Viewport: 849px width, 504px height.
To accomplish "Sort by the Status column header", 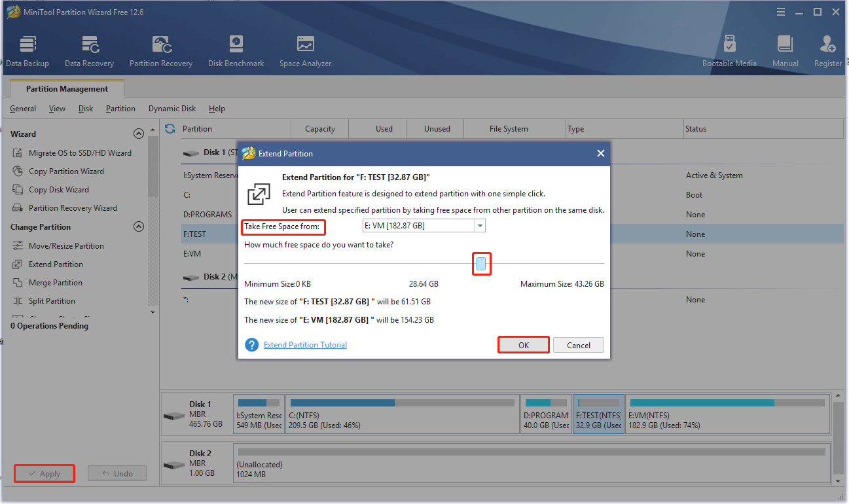I will (763, 129).
